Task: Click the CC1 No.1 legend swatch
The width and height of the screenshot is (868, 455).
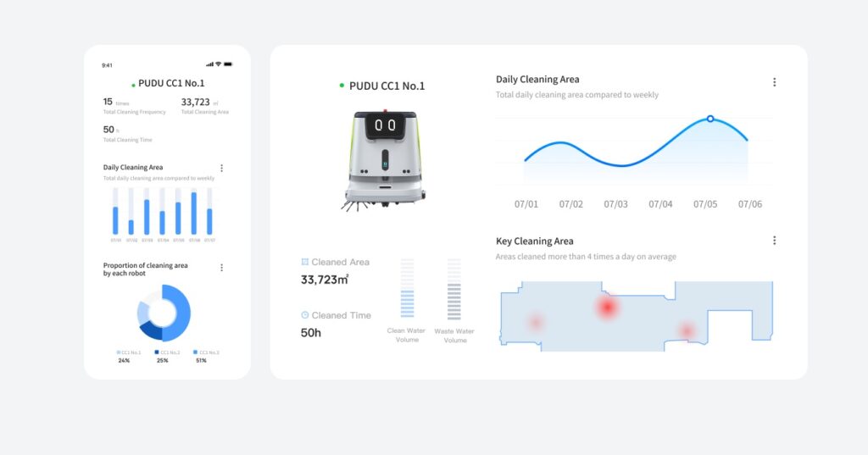Action: pos(119,352)
